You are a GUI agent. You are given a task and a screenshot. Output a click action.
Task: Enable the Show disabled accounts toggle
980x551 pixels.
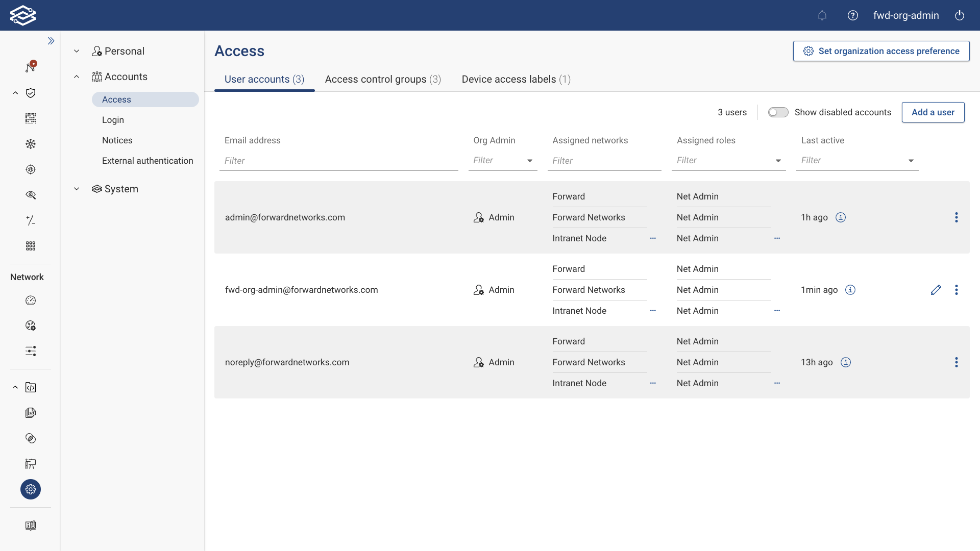coord(778,112)
